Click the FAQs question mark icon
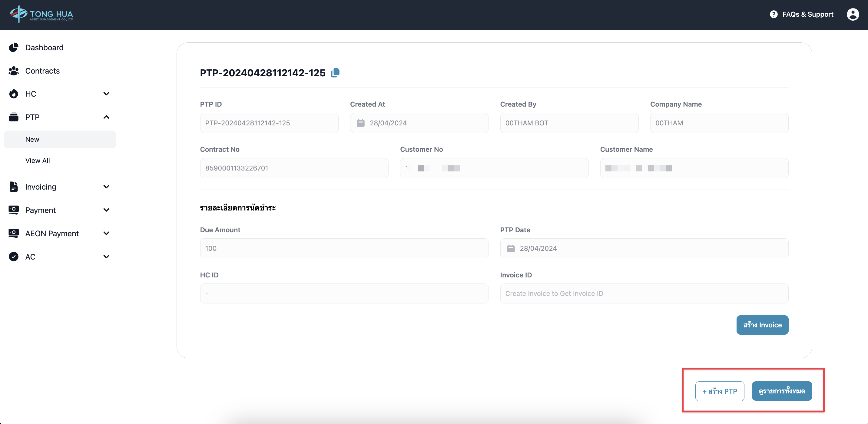Image resolution: width=868 pixels, height=424 pixels. click(x=774, y=15)
